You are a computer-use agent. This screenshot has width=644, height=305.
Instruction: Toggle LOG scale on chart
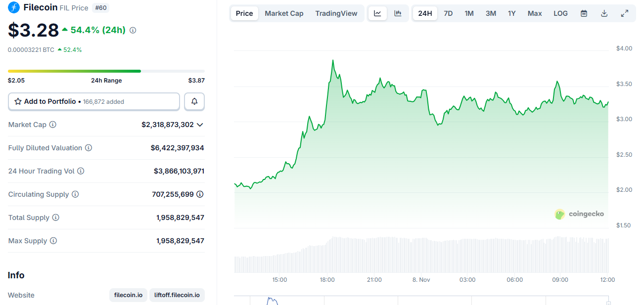[x=560, y=13]
